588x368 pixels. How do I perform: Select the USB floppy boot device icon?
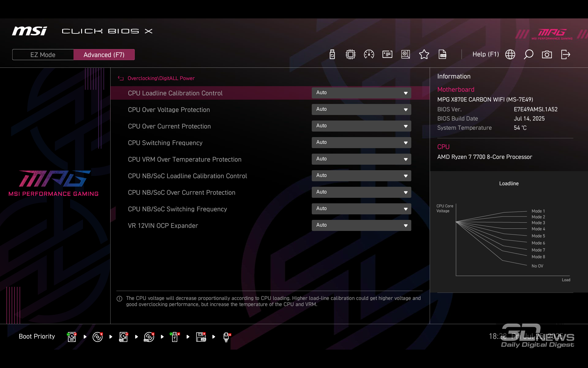point(201,337)
